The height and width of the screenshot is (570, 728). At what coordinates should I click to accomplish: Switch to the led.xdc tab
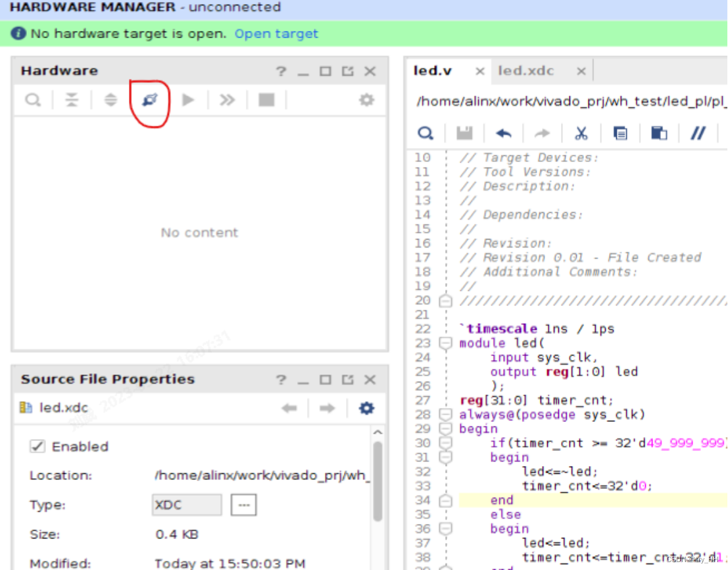(526, 70)
